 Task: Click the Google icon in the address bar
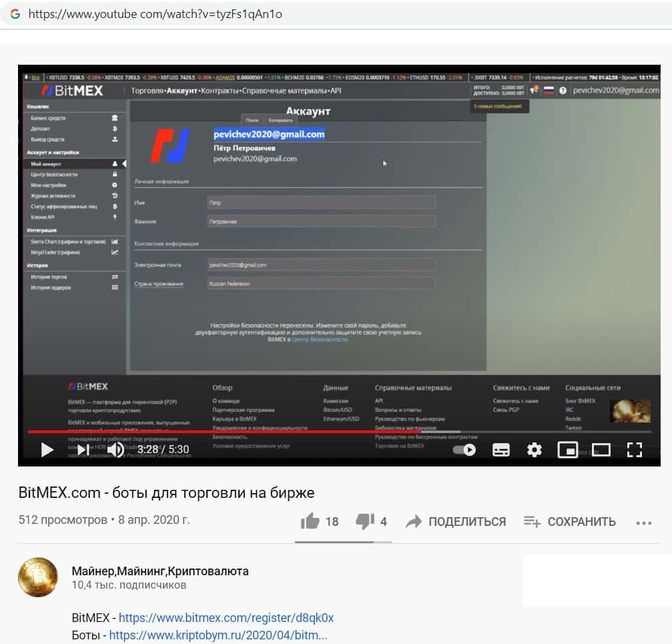(x=15, y=14)
